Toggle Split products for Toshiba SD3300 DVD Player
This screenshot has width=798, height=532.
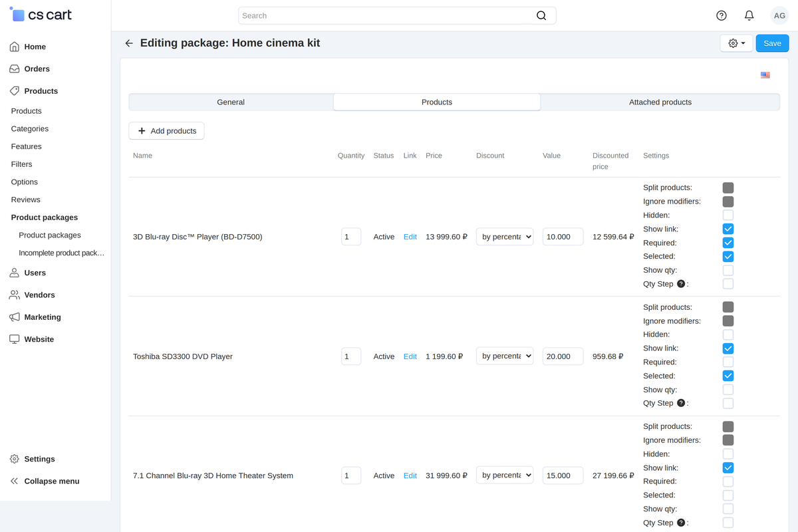pos(728,307)
